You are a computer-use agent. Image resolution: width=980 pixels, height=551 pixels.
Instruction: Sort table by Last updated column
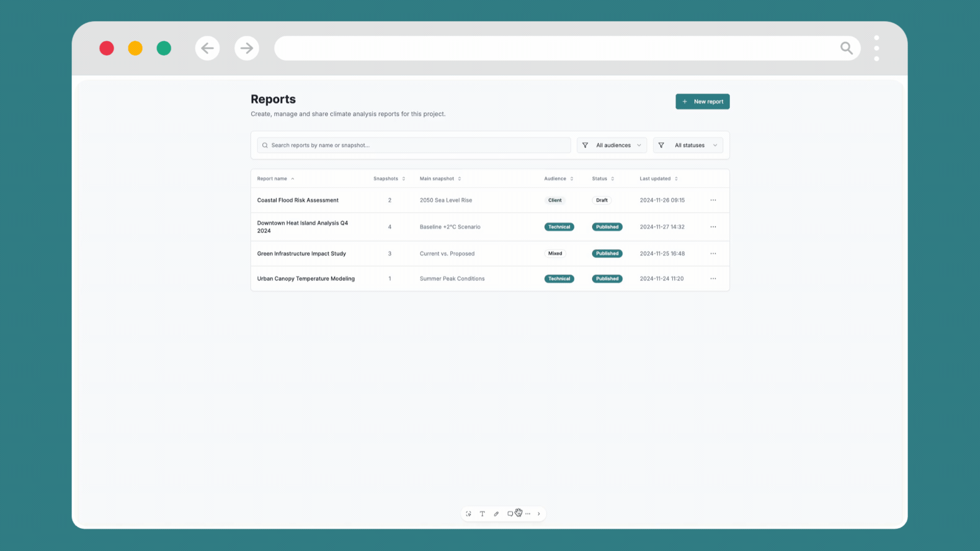[658, 179]
